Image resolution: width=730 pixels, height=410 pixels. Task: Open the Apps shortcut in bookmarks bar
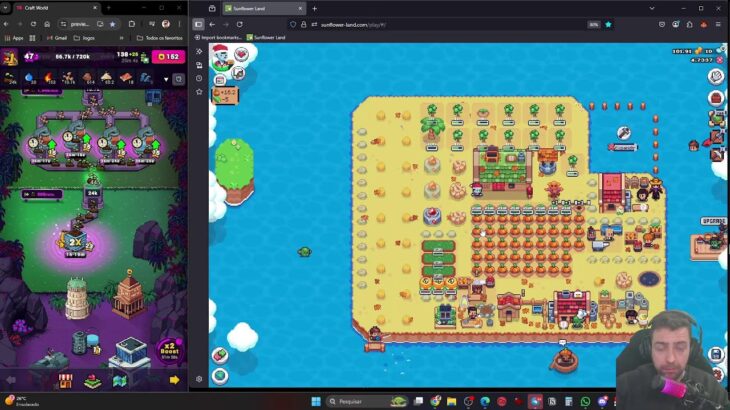[x=14, y=38]
